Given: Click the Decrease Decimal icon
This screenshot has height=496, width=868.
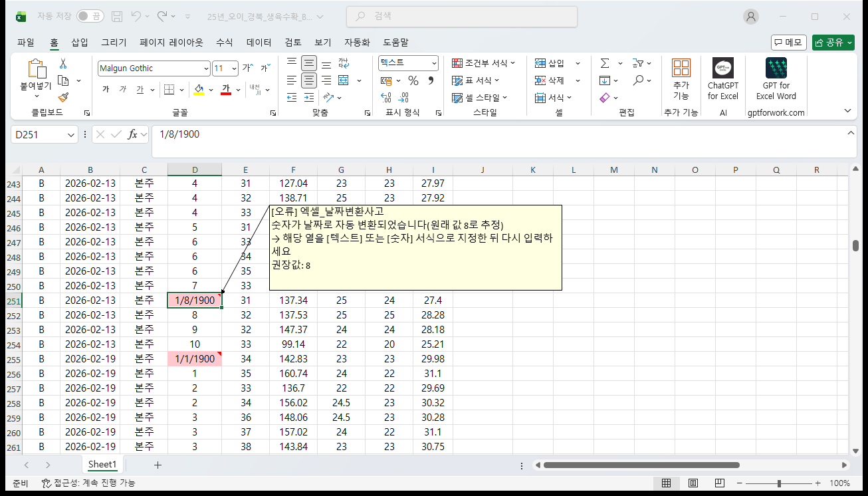Looking at the screenshot, I should pos(404,98).
